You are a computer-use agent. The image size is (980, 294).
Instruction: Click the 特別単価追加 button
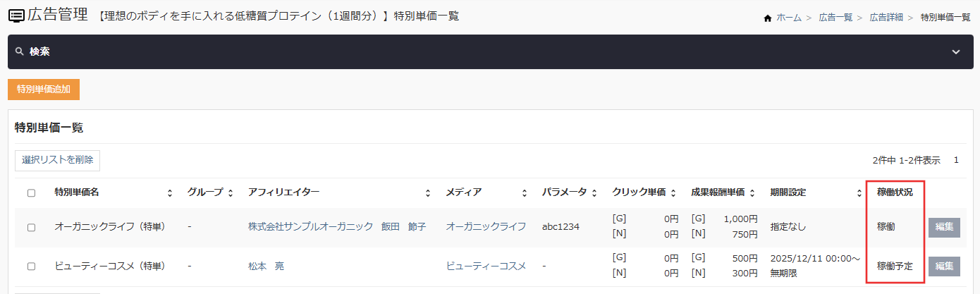tap(44, 90)
